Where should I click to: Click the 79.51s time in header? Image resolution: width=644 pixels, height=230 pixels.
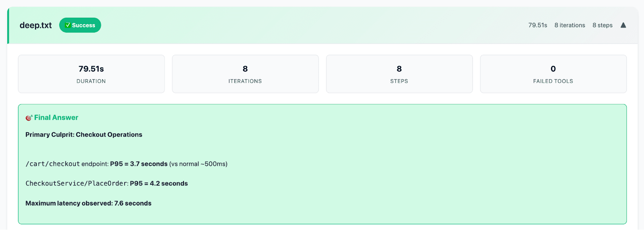pyautogui.click(x=537, y=25)
